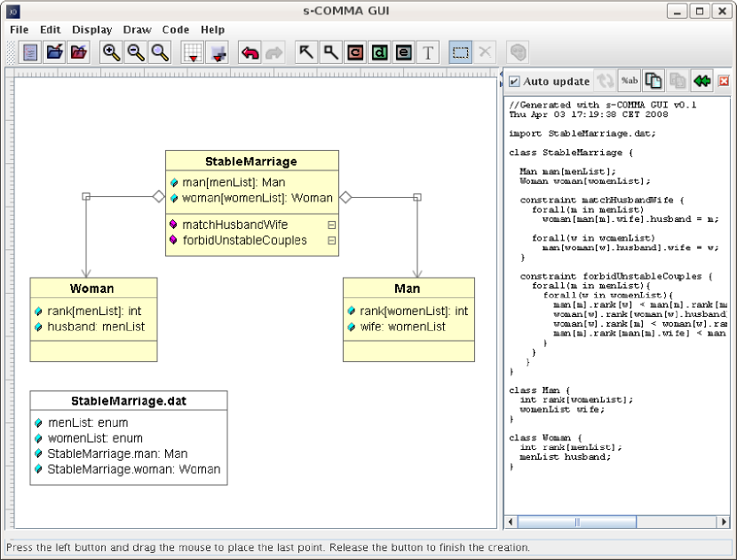Select the red 'c' class tool
The image size is (737, 560).
point(355,52)
